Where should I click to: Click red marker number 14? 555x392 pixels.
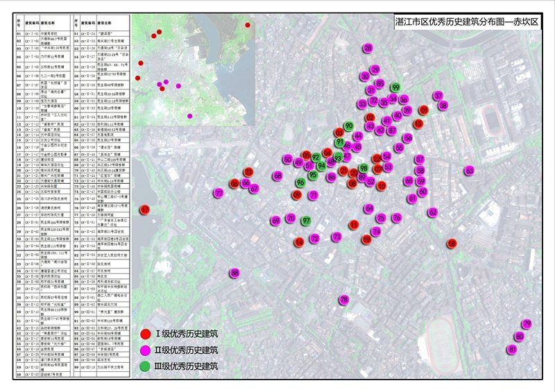coord(299,241)
